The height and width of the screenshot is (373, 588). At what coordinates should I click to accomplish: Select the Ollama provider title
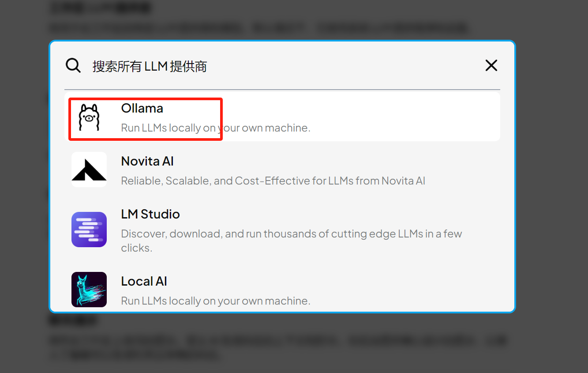point(142,108)
